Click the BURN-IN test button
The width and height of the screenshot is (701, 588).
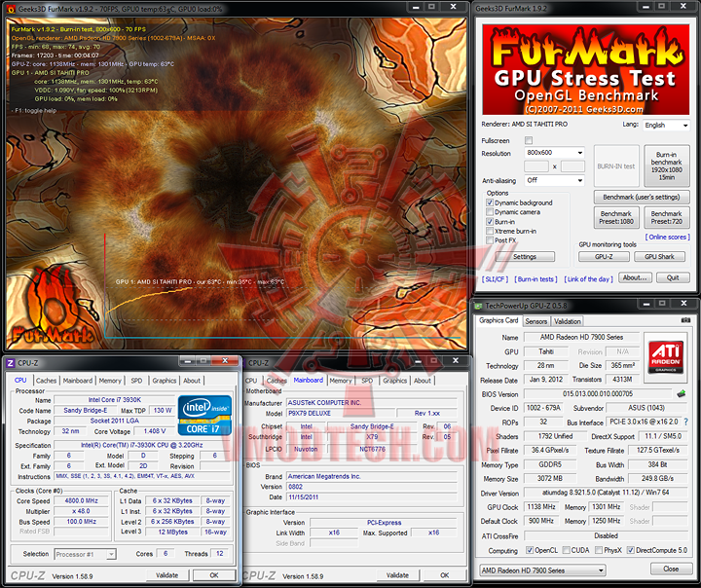click(x=616, y=165)
